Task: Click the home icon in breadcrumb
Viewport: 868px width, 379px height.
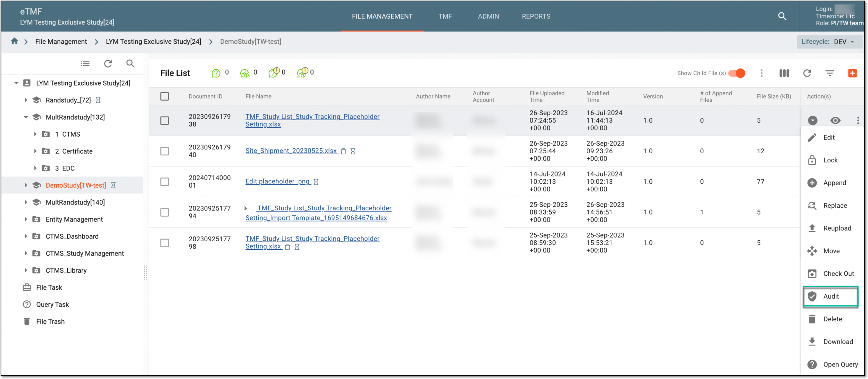Action: 14,41
